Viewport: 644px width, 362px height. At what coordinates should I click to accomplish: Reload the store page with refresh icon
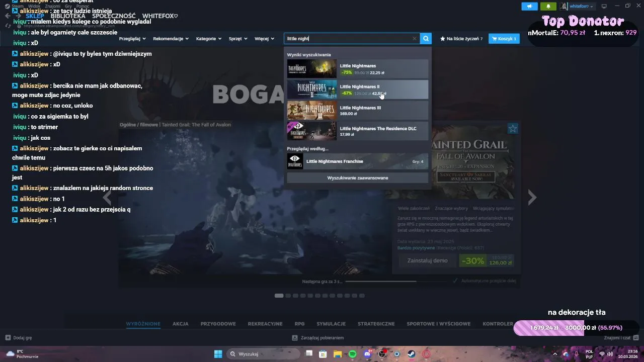click(9, 26)
